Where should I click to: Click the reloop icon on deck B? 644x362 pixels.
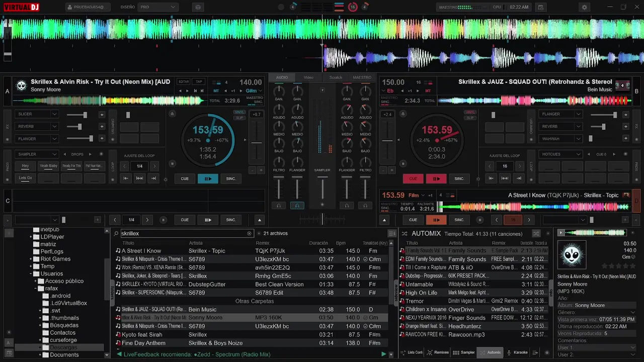tap(505, 178)
